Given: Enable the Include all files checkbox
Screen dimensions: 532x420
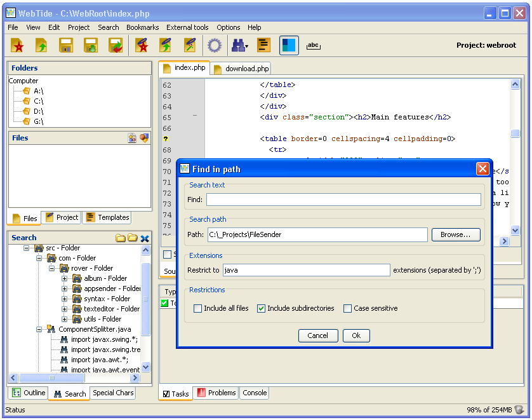Looking at the screenshot, I should (197, 308).
